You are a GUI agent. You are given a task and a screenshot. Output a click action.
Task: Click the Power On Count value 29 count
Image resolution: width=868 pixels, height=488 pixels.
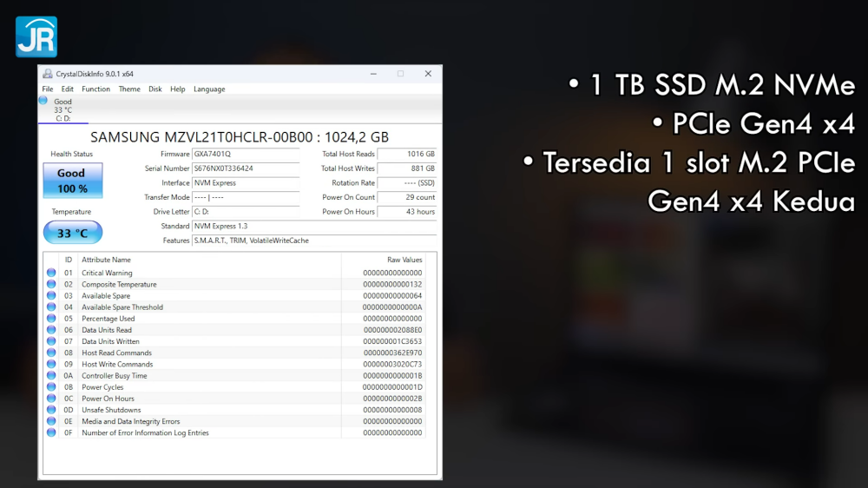(407, 197)
